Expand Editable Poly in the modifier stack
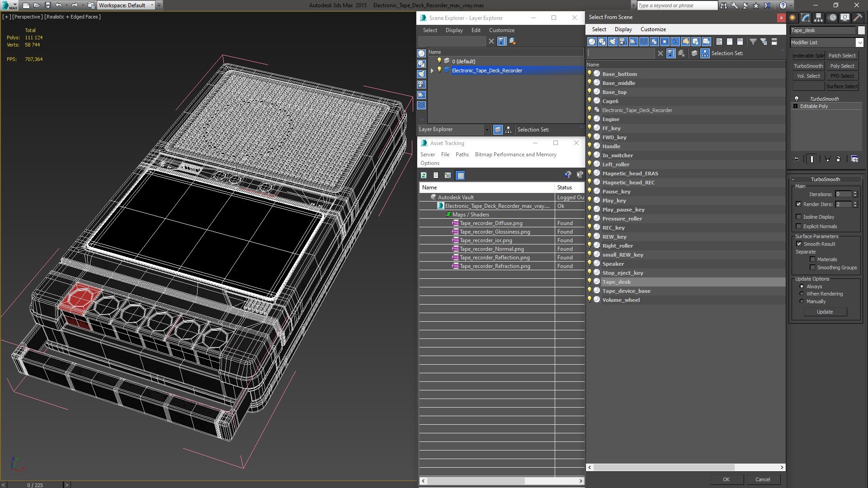Viewport: 868px width, 488px height. pyautogui.click(x=795, y=106)
